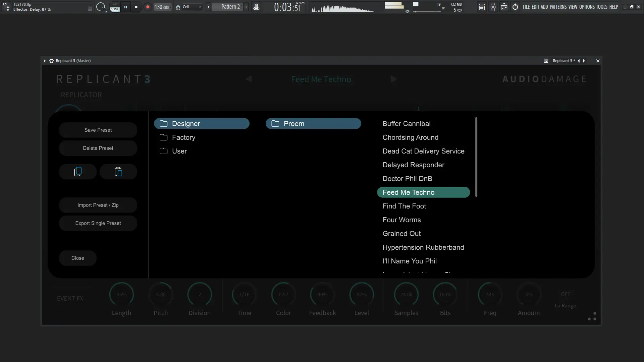Viewport: 644px width, 362px height.
Task: Open the mixer from the top toolbar
Action: click(493, 7)
